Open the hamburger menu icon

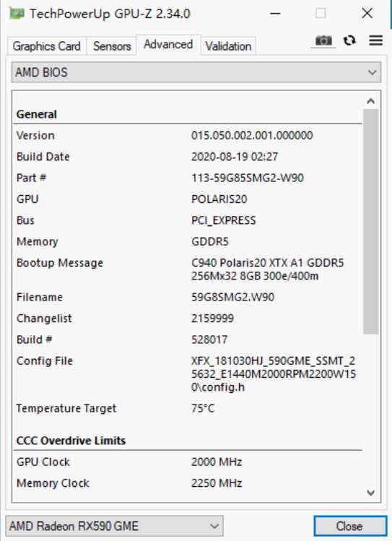pos(376,40)
